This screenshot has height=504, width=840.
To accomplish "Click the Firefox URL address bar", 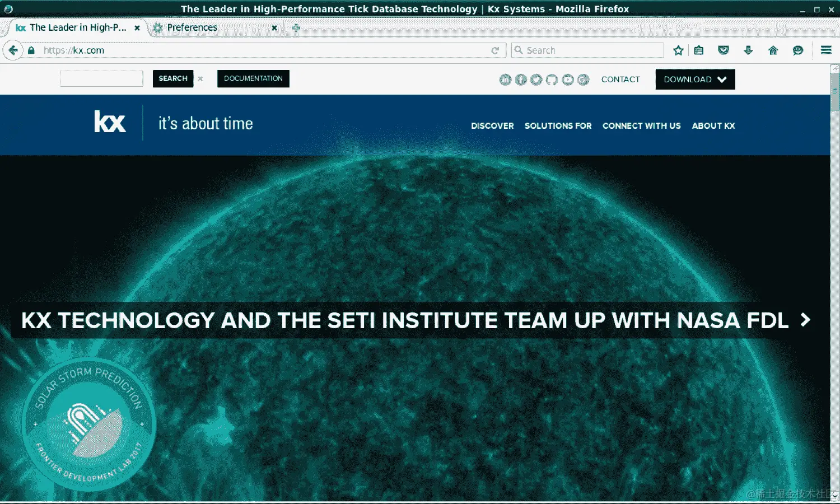I will pos(263,50).
